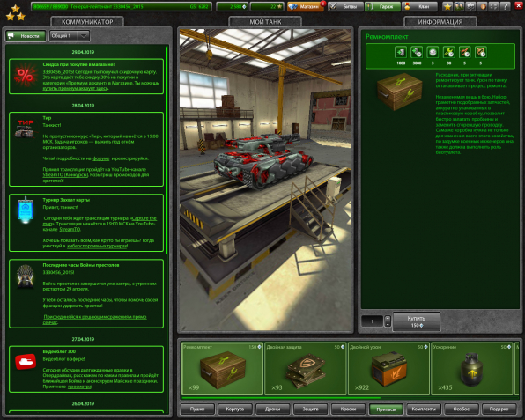Select the Ускорение nitro canister item
The height and width of the screenshot is (420, 525).
[472, 368]
